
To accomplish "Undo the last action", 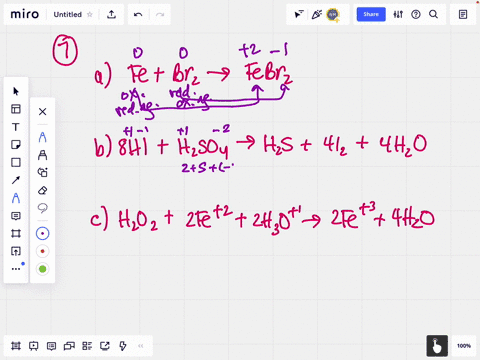I will click(x=138, y=14).
